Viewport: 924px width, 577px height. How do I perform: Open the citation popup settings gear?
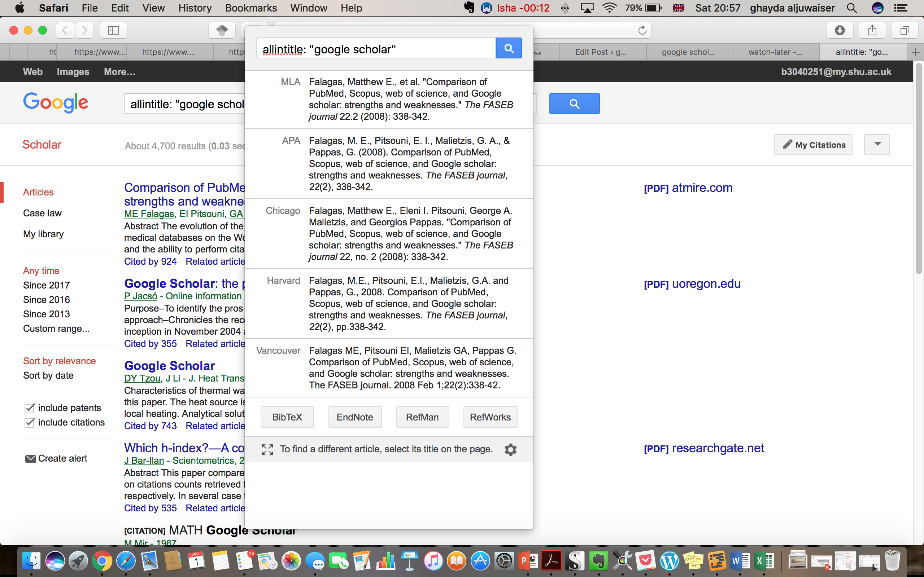tap(510, 450)
